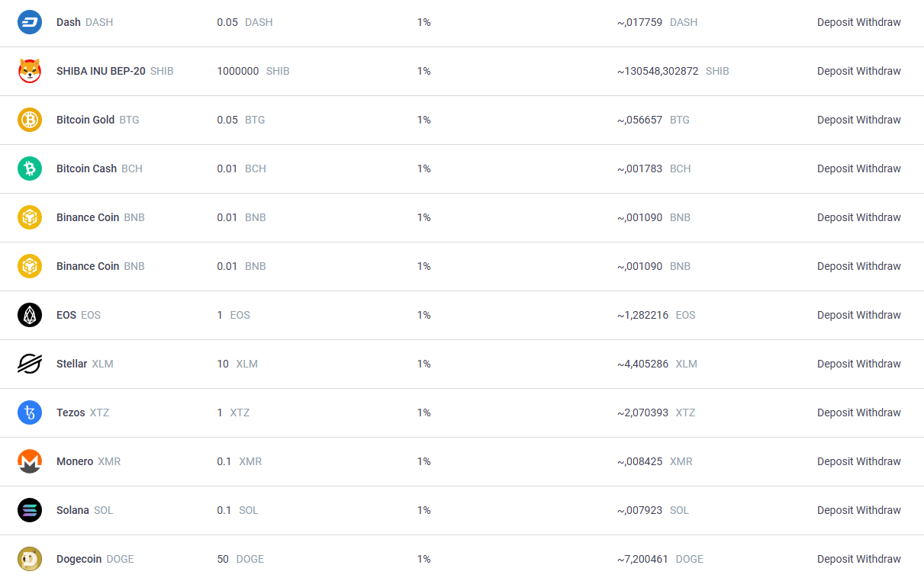Click Withdraw for SHIBA INU BEP-20
This screenshot has height=581, width=924.
(x=879, y=71)
